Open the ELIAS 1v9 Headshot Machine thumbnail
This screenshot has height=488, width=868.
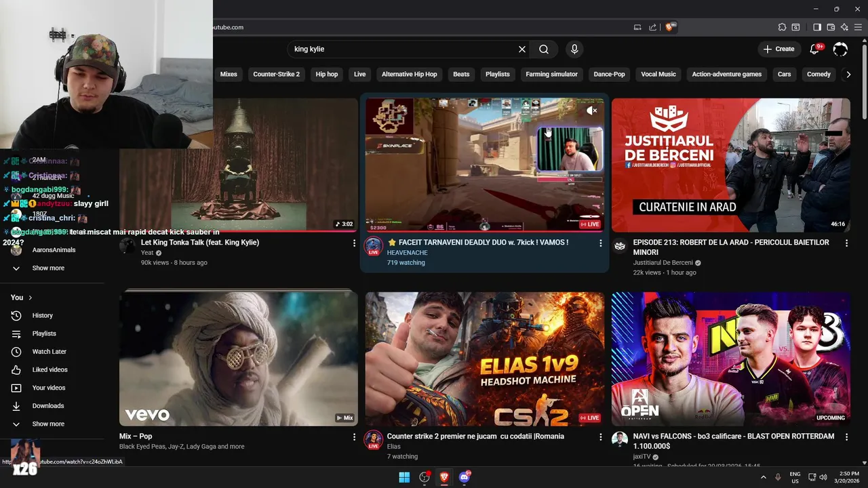[485, 359]
